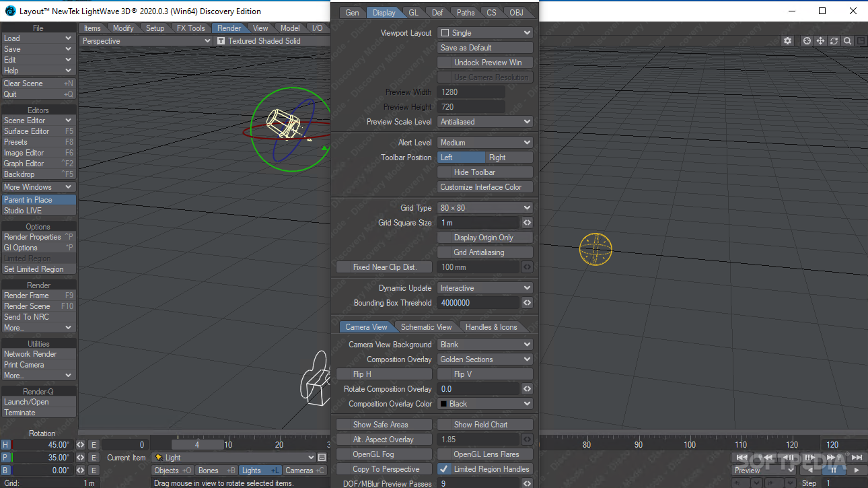Toggle Display Origin Only
The image size is (868, 488).
tap(484, 238)
